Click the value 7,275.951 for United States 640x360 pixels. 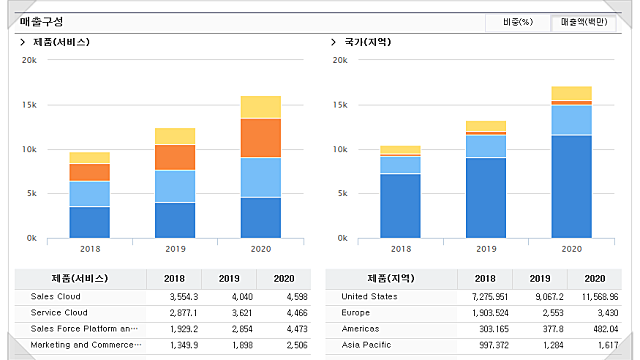tap(490, 297)
